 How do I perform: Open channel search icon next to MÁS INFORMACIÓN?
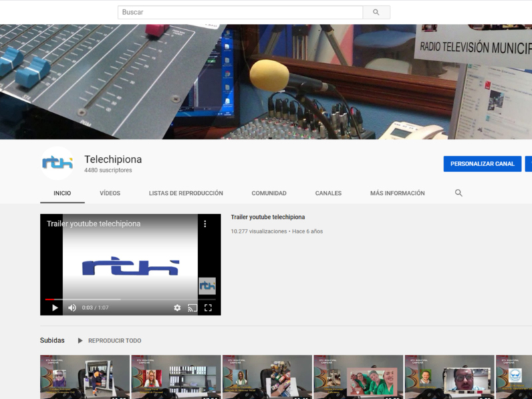click(x=458, y=193)
